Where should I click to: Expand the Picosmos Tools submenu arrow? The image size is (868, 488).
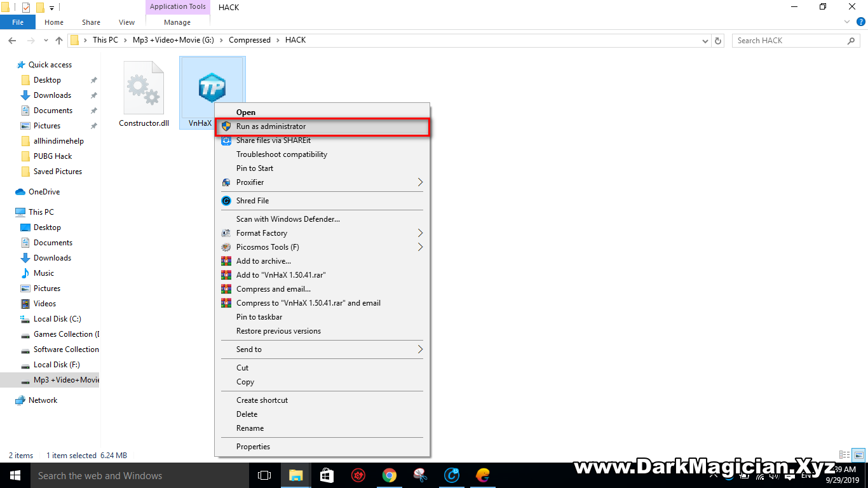[420, 247]
